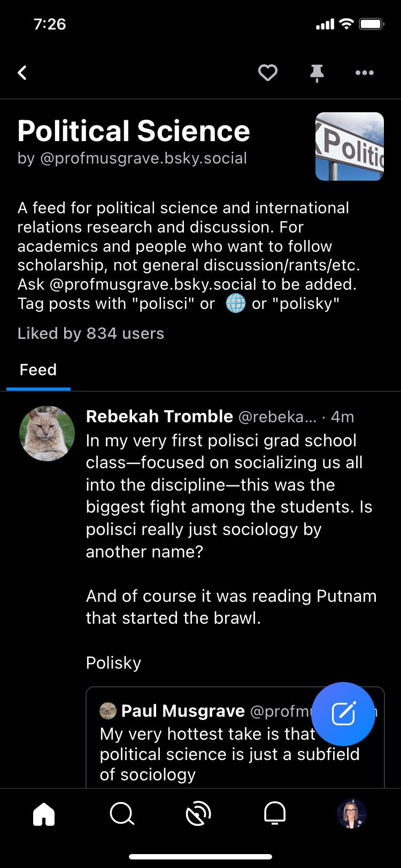Screen dimensions: 401x868
Task: Open my profile avatar tab
Action: tap(351, 815)
